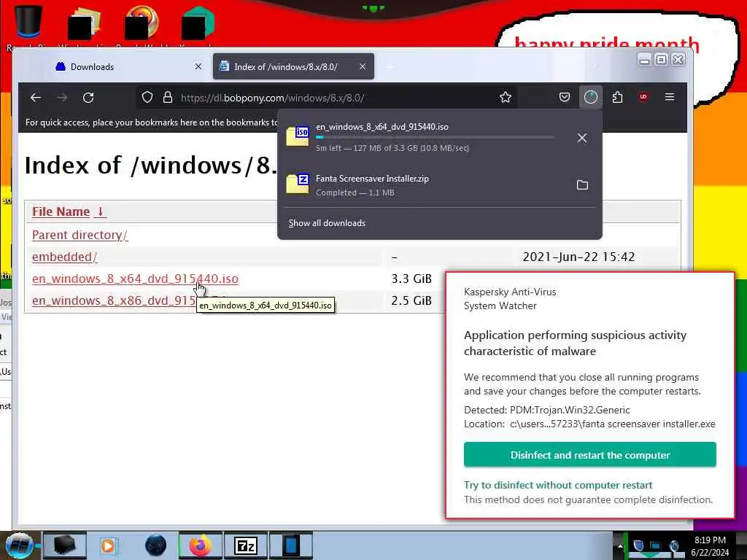Image resolution: width=747 pixels, height=560 pixels.
Task: Show Fanta Screensaver Installer.zip in folder
Action: [x=582, y=184]
